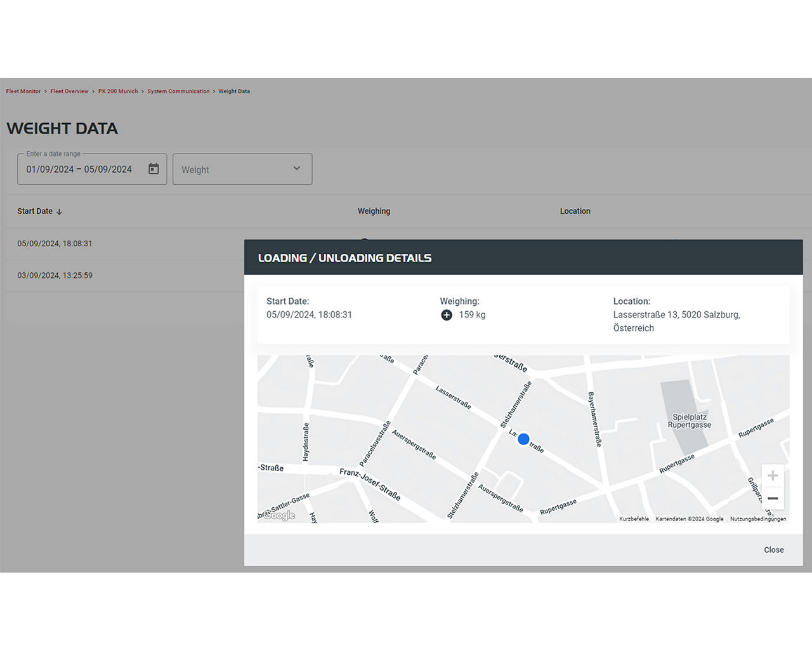Open PK 200 Munich breadcrumb link
Image resolution: width=812 pixels, height=650 pixels.
tap(118, 91)
